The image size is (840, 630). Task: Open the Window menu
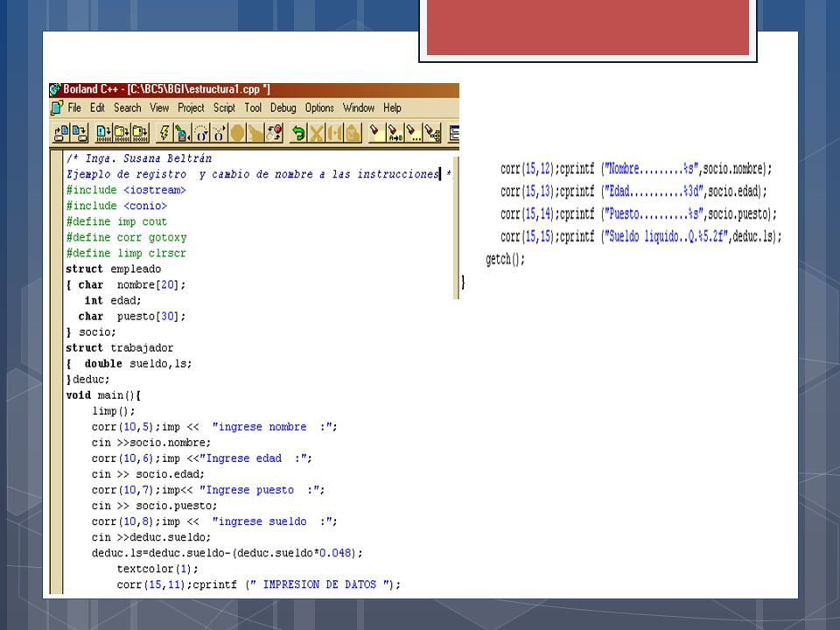click(359, 108)
